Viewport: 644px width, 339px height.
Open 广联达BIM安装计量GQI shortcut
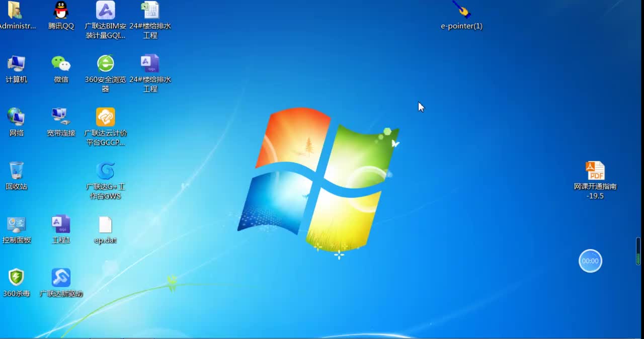tap(105, 10)
